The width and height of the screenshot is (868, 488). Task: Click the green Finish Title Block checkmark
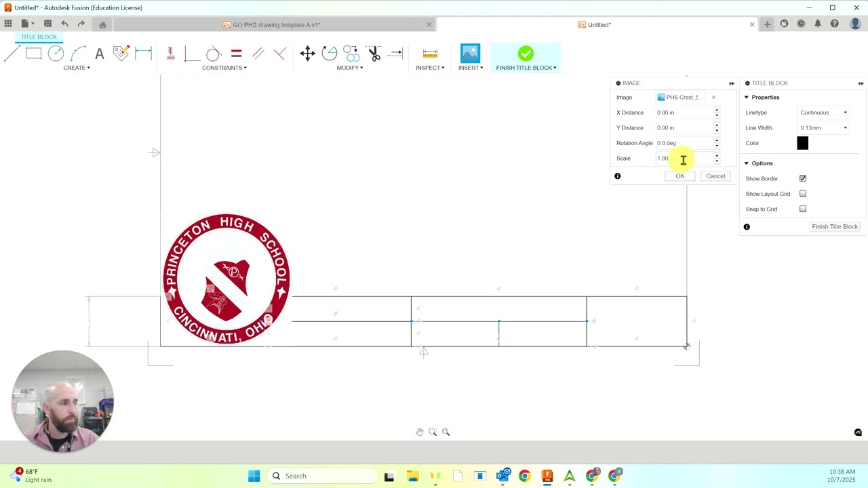(x=526, y=53)
